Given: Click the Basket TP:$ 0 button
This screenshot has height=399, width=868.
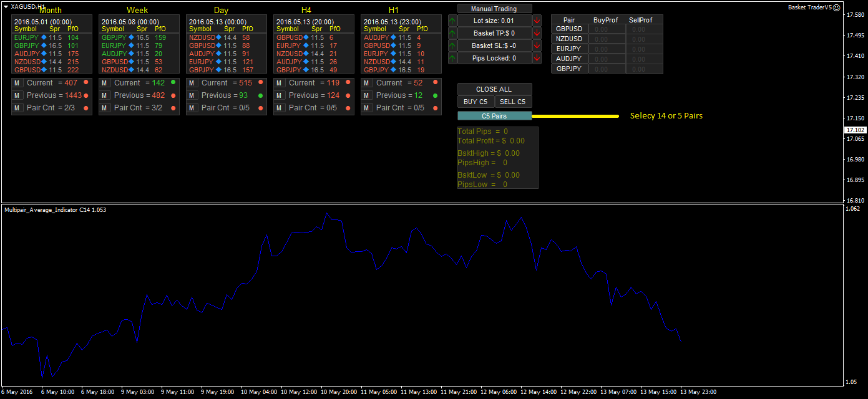Looking at the screenshot, I should coord(494,33).
